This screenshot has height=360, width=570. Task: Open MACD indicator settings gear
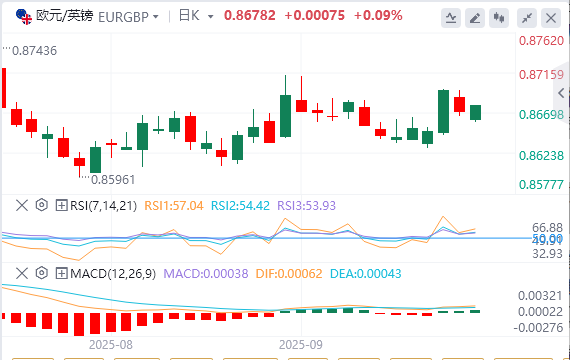click(x=42, y=273)
